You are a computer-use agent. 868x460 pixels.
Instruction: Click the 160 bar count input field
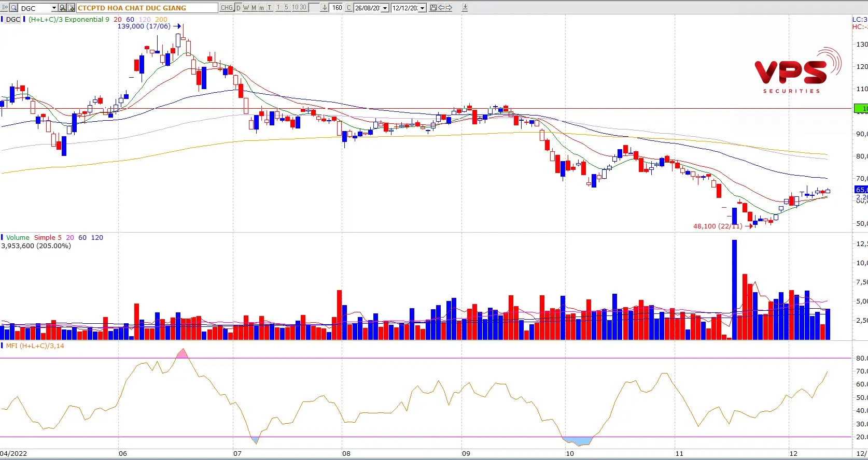click(x=337, y=8)
